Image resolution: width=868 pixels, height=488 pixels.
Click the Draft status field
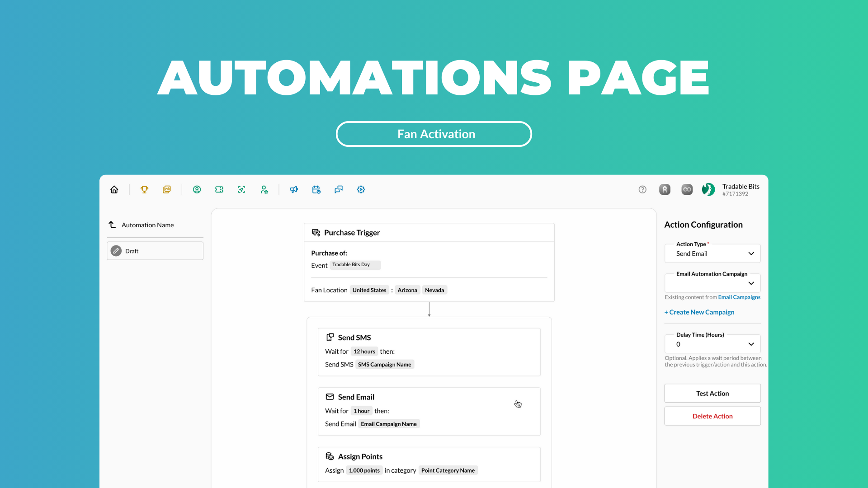(x=155, y=251)
